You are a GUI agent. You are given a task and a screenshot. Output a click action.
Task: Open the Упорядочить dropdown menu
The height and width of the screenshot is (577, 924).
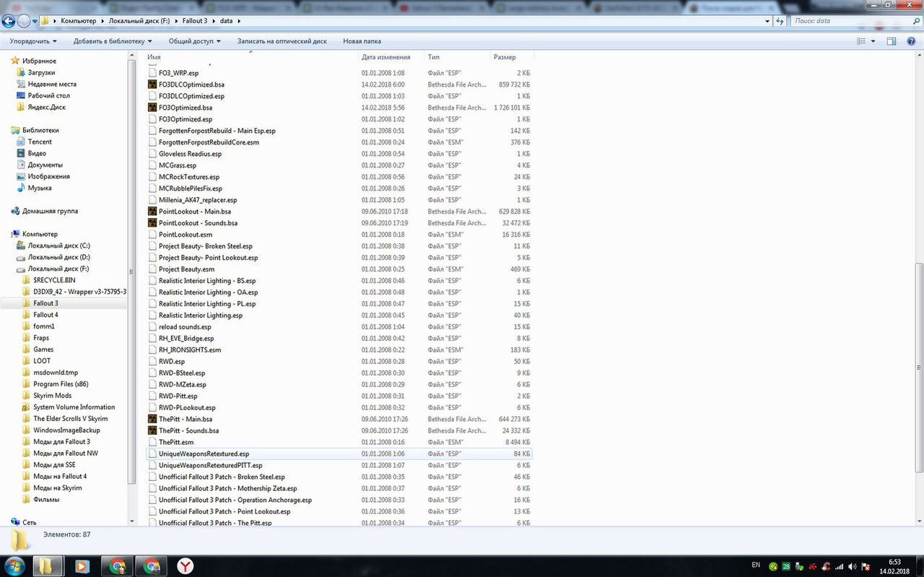(33, 41)
